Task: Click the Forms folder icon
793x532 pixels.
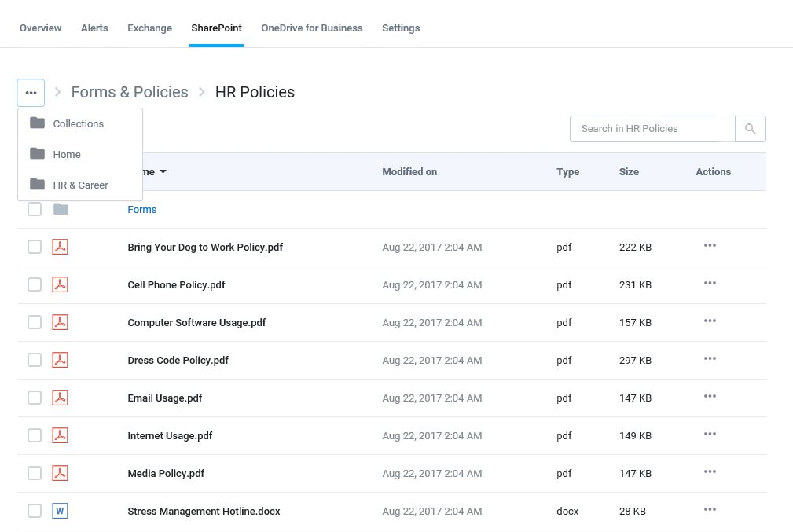Action: 61,209
